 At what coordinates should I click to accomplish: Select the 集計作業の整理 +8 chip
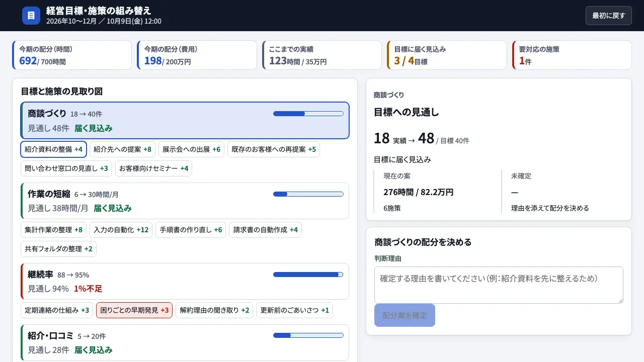(x=53, y=230)
